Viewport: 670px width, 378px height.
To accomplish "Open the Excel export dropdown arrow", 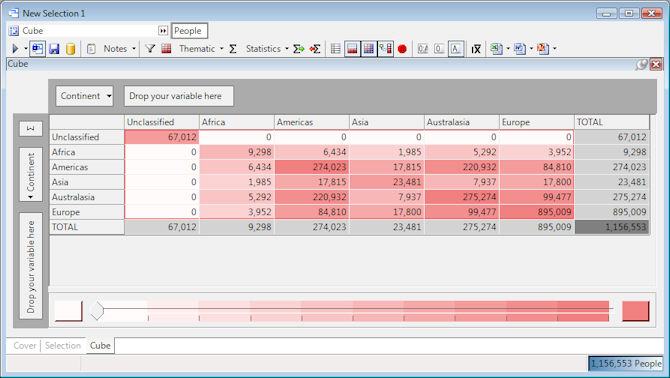I will tap(508, 49).
